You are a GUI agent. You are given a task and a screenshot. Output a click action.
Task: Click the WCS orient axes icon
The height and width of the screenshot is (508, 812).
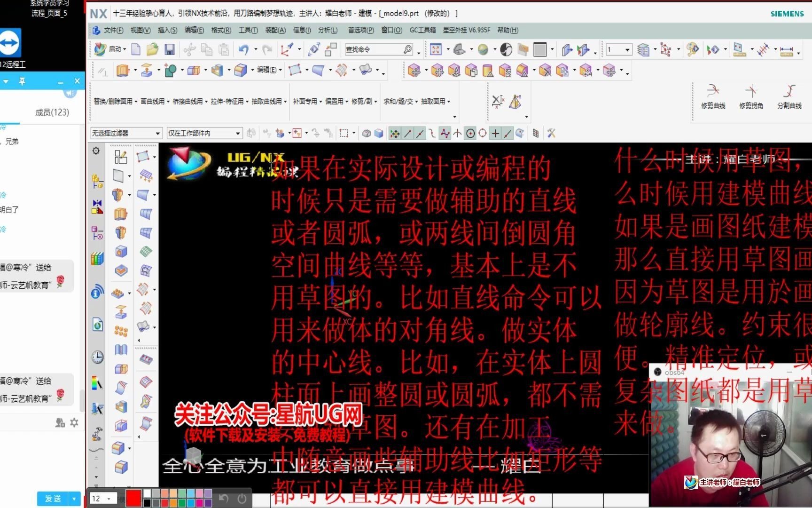pyautogui.click(x=287, y=49)
